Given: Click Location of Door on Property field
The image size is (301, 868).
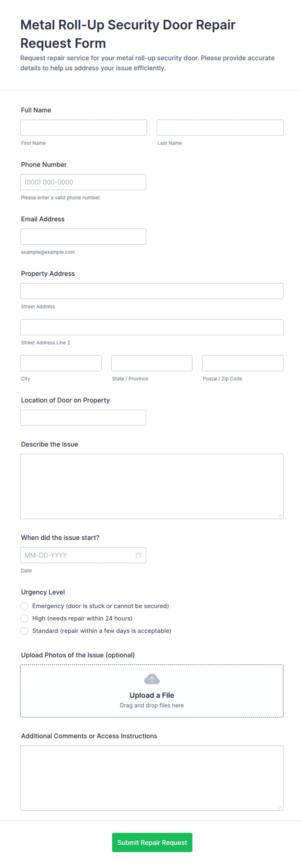Looking at the screenshot, I should (83, 418).
